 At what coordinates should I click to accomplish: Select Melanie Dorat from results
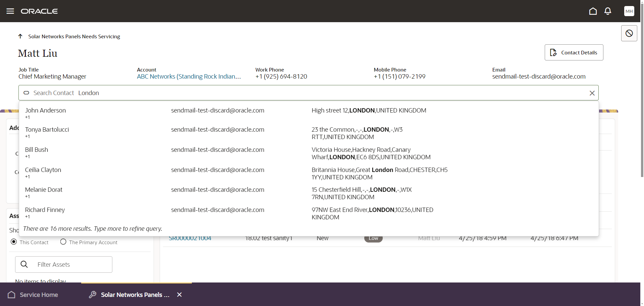tap(44, 190)
